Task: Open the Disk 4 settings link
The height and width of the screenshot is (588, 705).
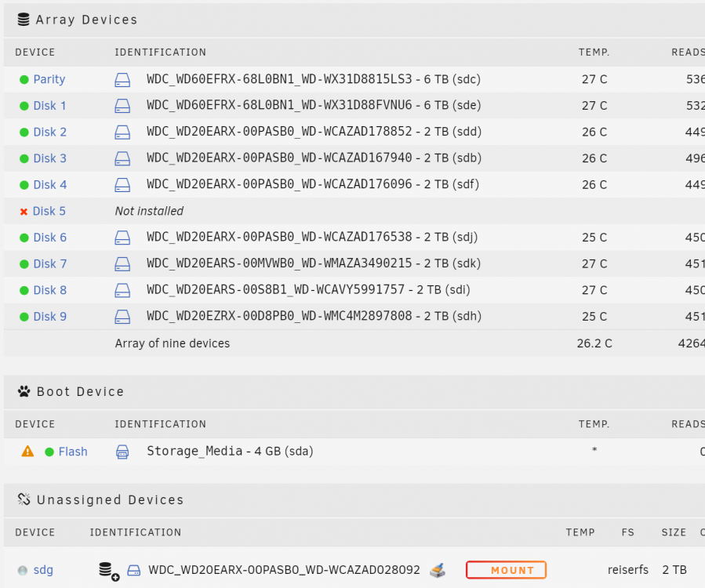Action: pos(50,185)
